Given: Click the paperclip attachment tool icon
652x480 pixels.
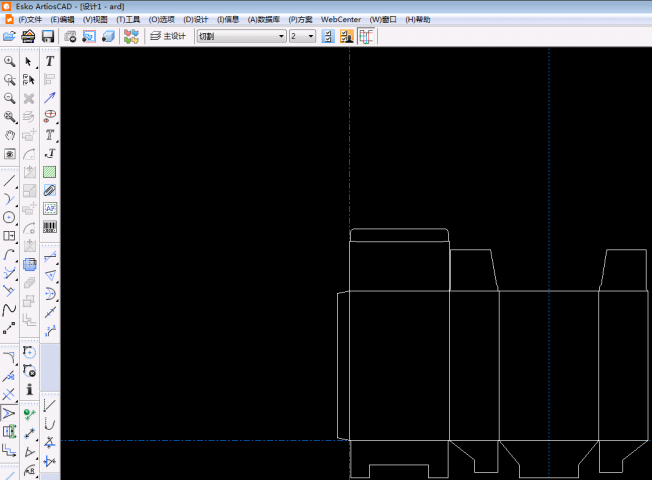Looking at the screenshot, I should click(x=50, y=191).
